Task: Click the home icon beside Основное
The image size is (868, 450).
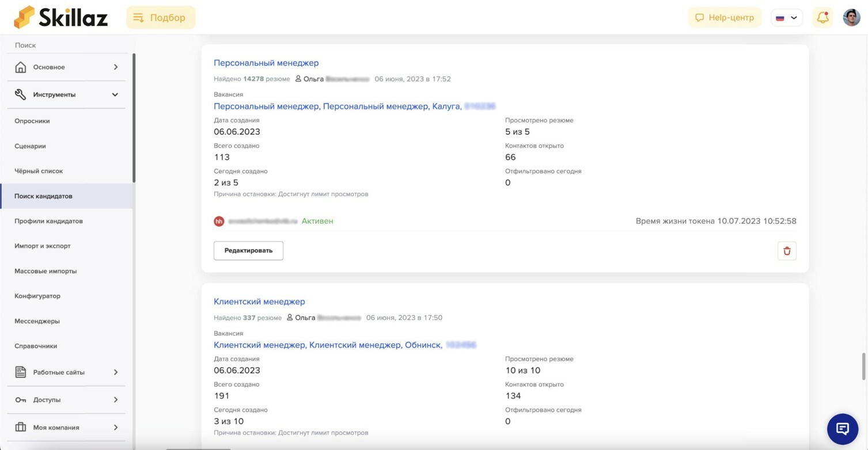Action: (20, 67)
